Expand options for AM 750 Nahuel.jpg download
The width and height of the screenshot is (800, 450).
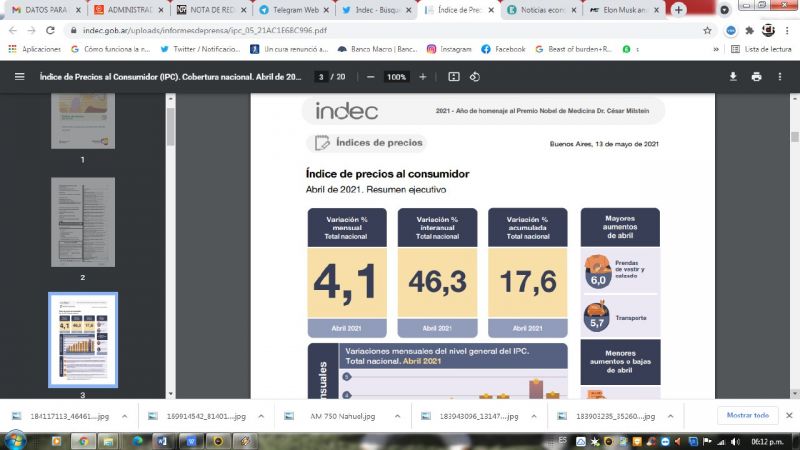[397, 416]
